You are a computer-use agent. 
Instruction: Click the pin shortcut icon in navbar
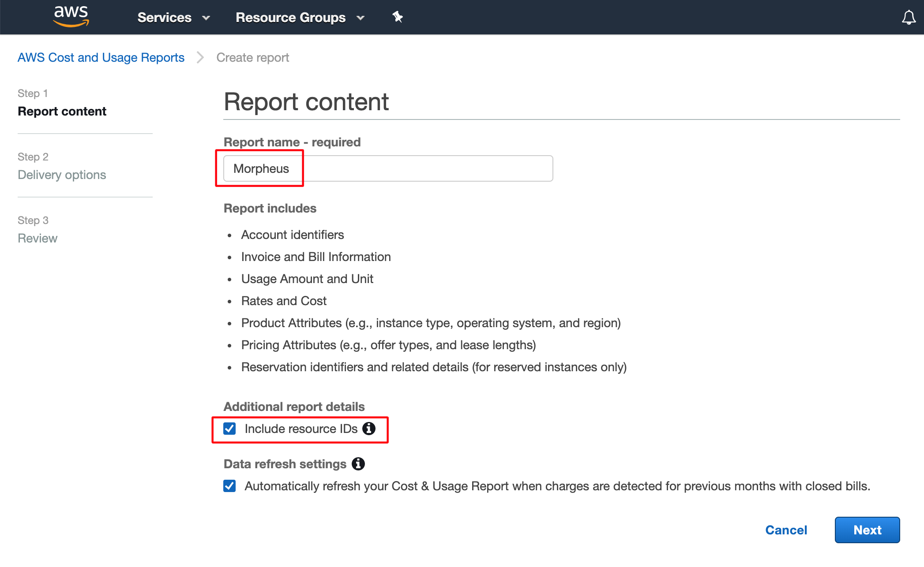398,17
